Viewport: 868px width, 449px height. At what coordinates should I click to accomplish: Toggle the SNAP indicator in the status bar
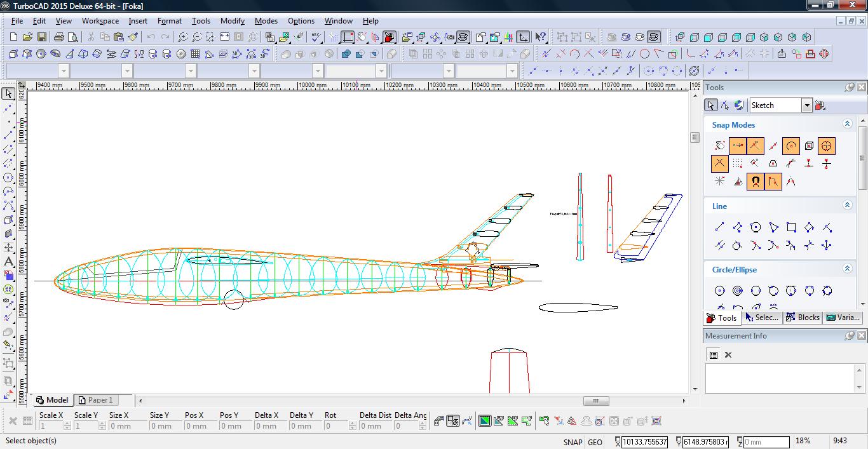tap(572, 442)
